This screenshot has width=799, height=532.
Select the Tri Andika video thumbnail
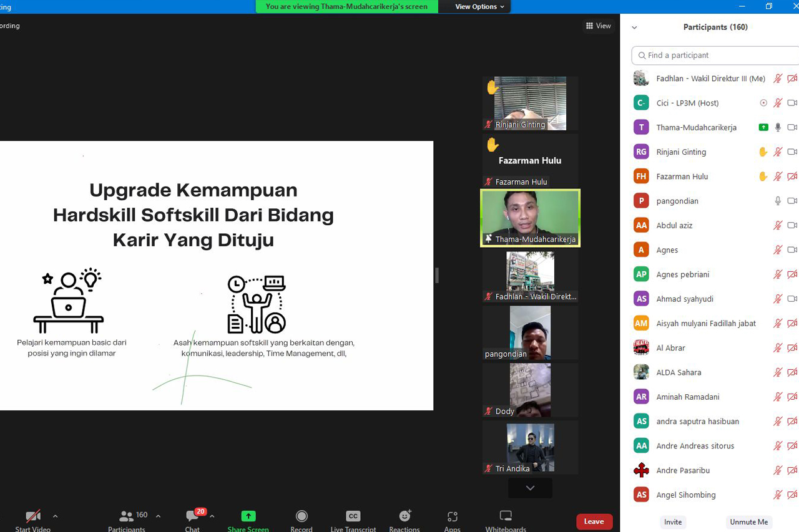(x=530, y=447)
